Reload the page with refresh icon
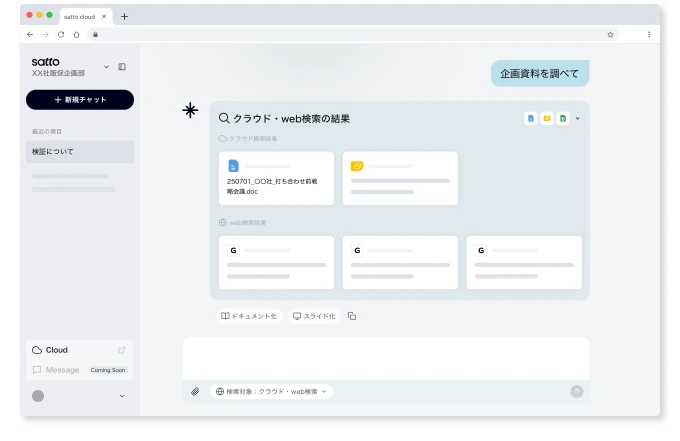The height and width of the screenshot is (441, 680). pyautogui.click(x=61, y=34)
